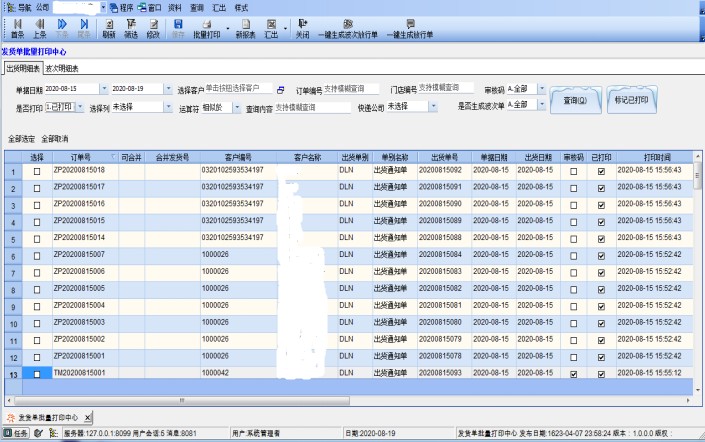Click the 打印时间 column header
The width and height of the screenshot is (705, 442).
pos(656,157)
